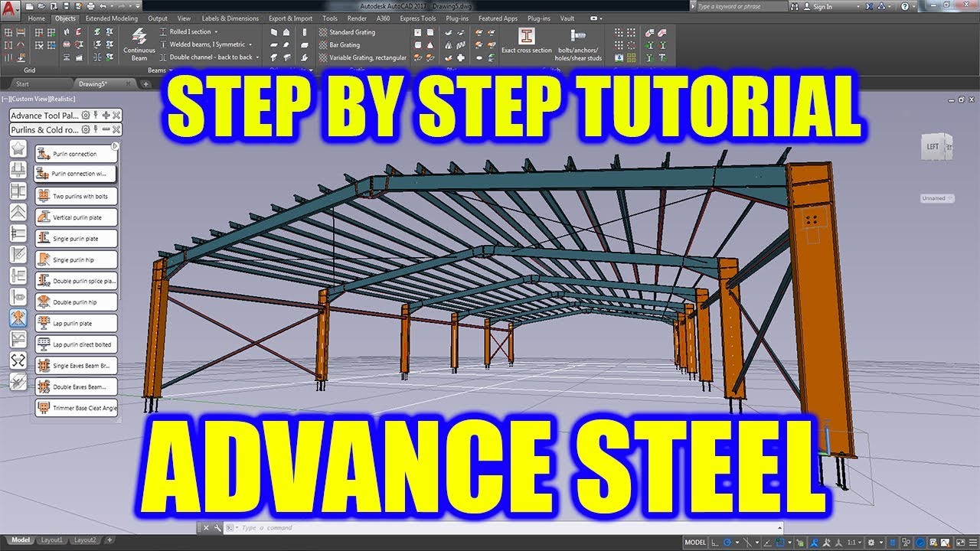This screenshot has height=551, width=980.
Task: Select the Purlins category icon in palette sidebar
Action: pyautogui.click(x=18, y=318)
